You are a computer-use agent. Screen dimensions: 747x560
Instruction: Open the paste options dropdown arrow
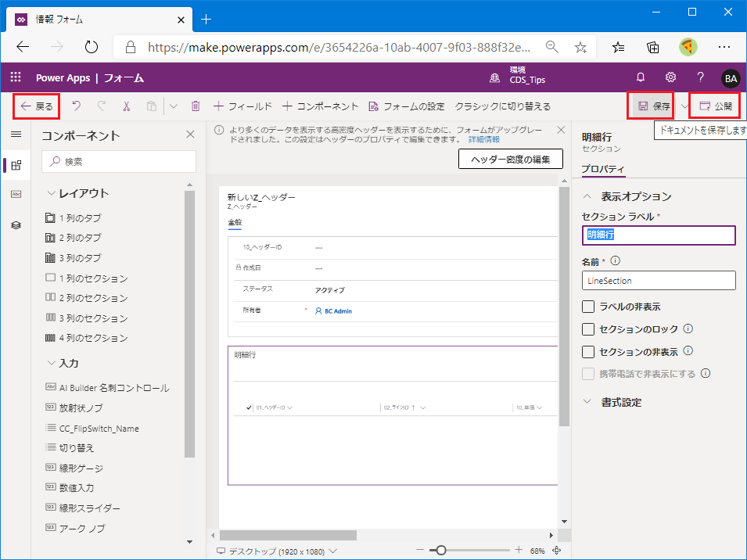[x=174, y=106]
